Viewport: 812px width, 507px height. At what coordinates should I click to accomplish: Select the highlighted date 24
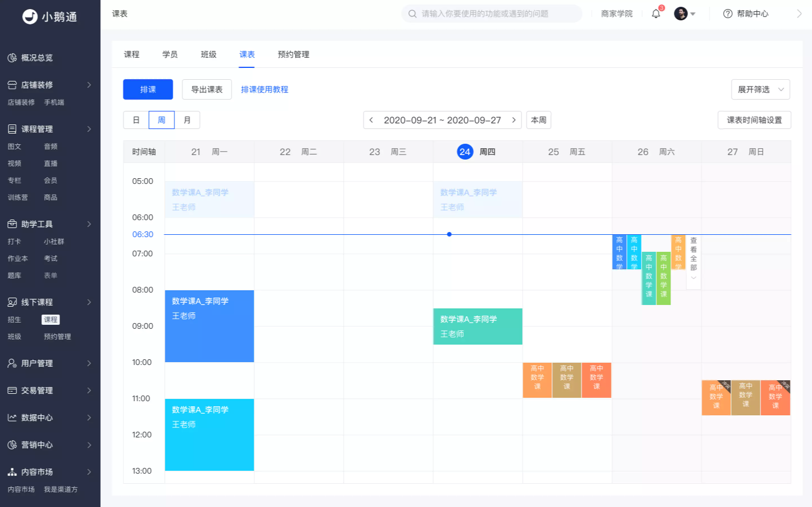pos(465,152)
